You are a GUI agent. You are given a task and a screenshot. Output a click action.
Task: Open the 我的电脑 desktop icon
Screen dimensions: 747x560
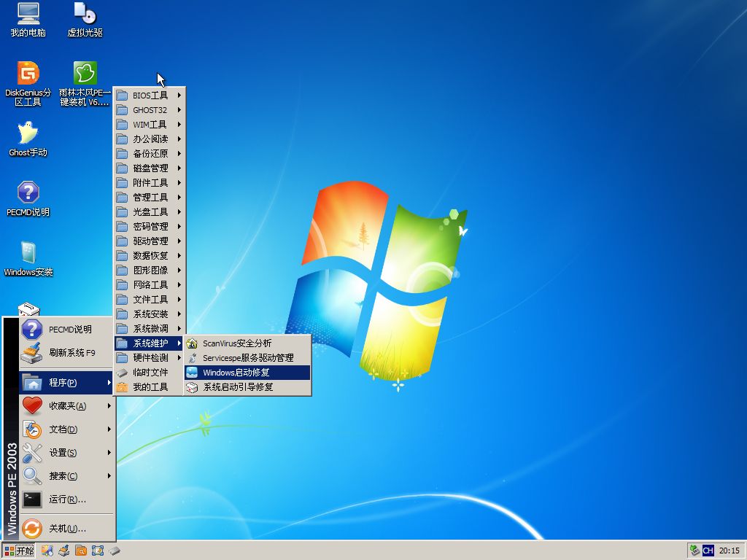(x=28, y=15)
